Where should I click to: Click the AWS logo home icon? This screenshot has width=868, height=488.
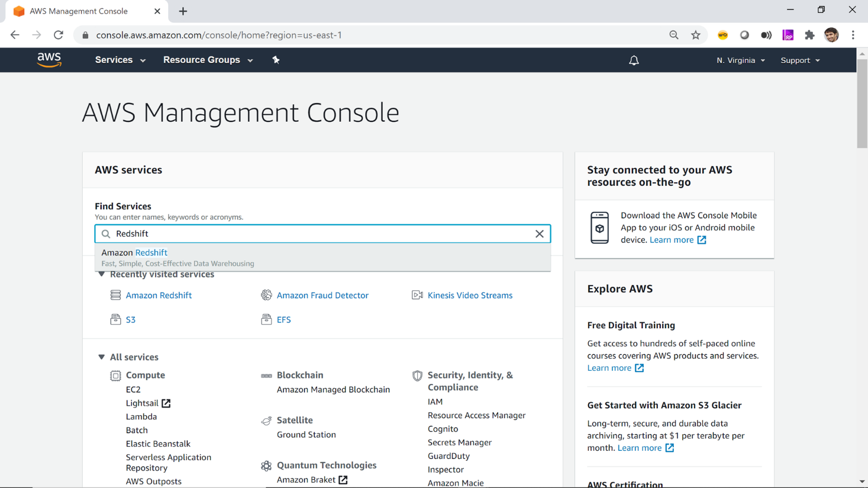[49, 60]
